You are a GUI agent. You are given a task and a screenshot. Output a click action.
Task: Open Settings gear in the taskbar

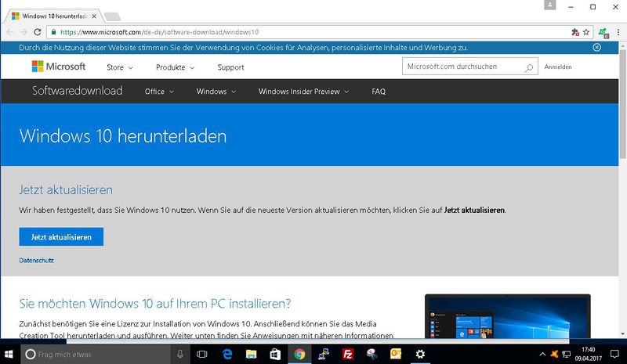[420, 354]
